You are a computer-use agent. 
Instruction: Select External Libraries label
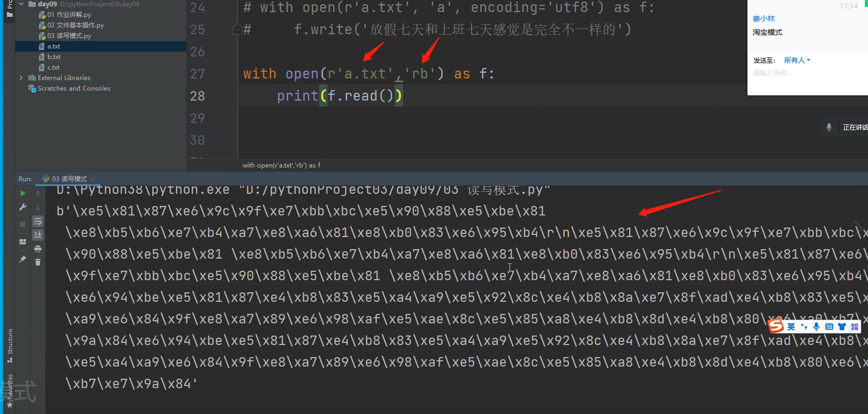point(64,78)
